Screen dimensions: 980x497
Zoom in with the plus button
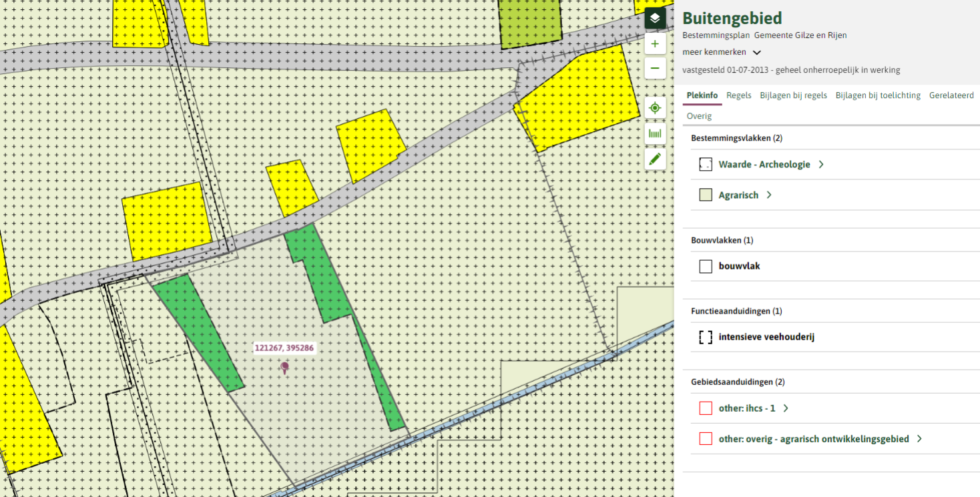point(655,44)
